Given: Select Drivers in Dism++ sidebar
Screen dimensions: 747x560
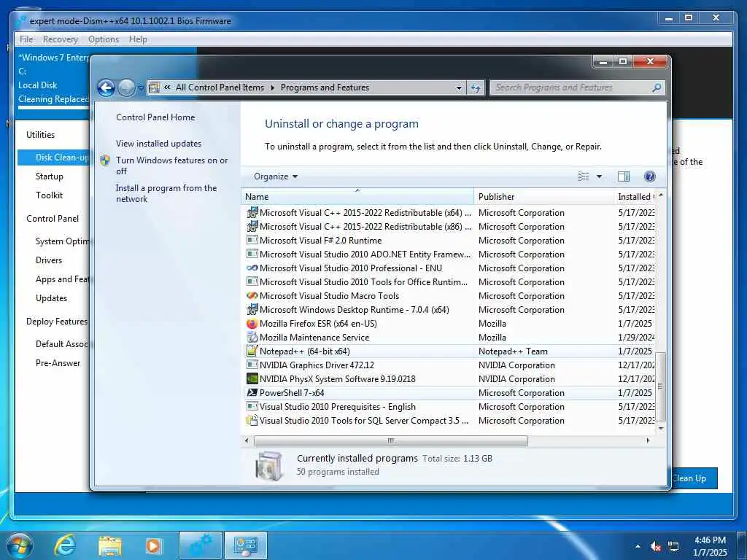Looking at the screenshot, I should pos(49,260).
